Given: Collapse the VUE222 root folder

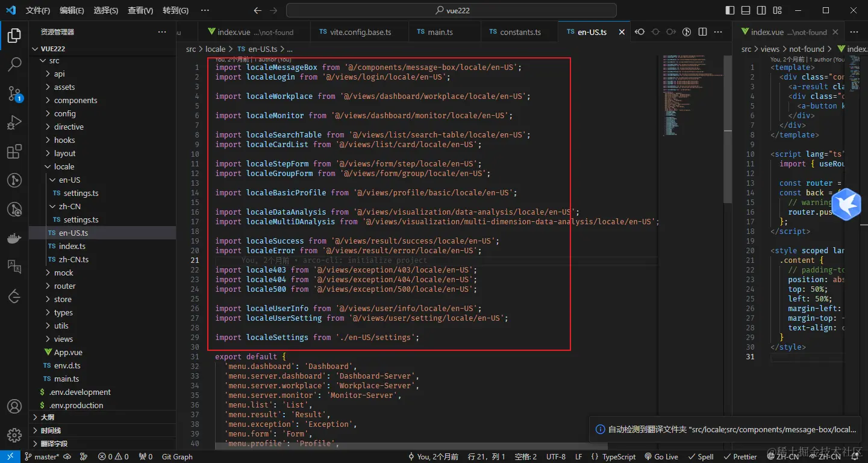Looking at the screenshot, I should coord(103,49).
